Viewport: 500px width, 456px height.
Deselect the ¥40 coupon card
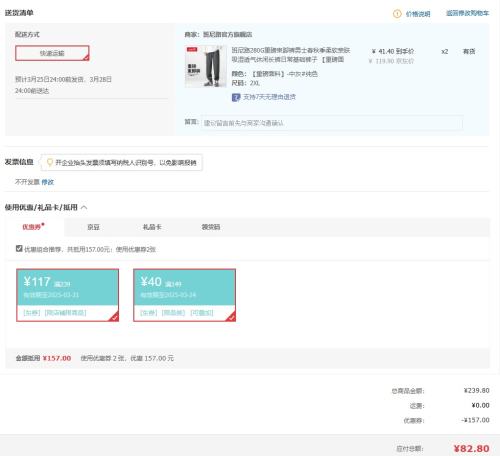[x=184, y=295]
